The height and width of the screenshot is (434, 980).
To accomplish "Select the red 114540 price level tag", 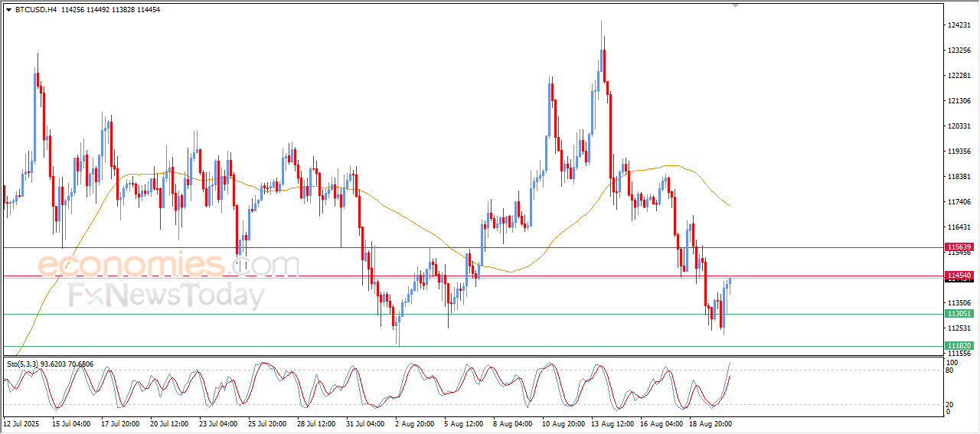I will point(959,275).
